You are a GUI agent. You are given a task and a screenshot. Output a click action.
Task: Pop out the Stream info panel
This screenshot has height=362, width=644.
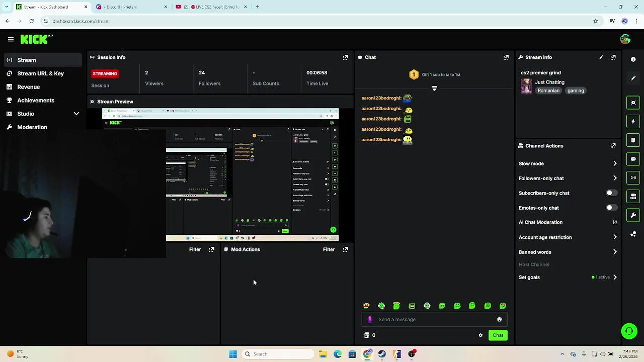(x=613, y=57)
